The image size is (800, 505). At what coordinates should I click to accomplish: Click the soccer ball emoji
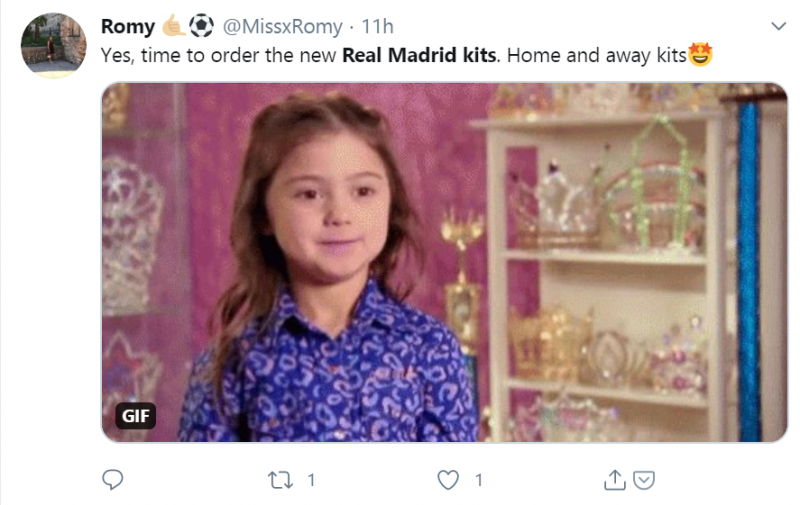[201, 26]
